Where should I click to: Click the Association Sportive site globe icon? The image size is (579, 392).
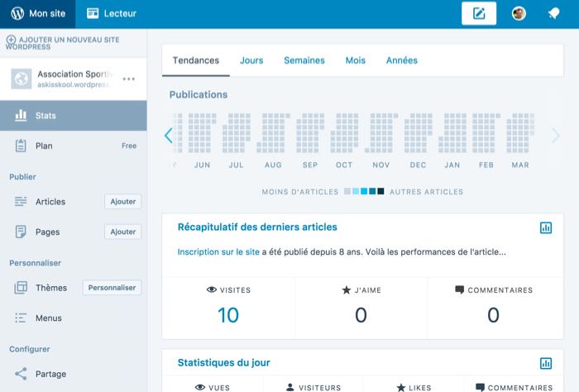[21, 79]
